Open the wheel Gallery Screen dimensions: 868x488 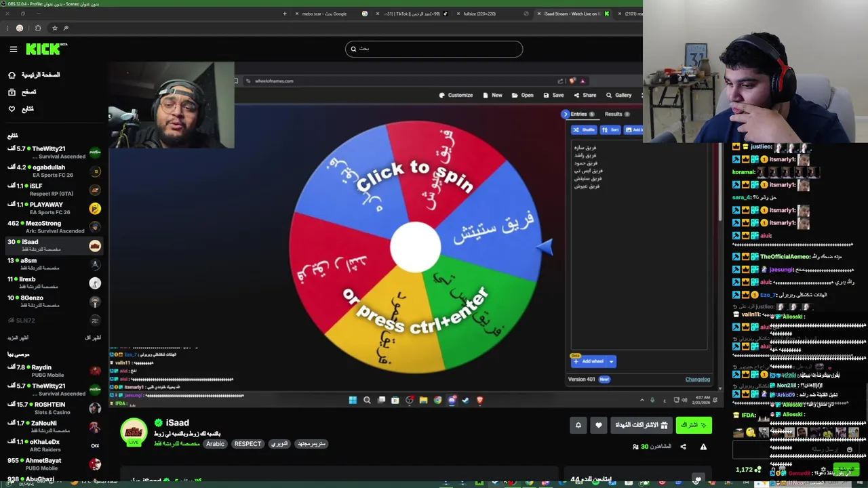pyautogui.click(x=618, y=96)
